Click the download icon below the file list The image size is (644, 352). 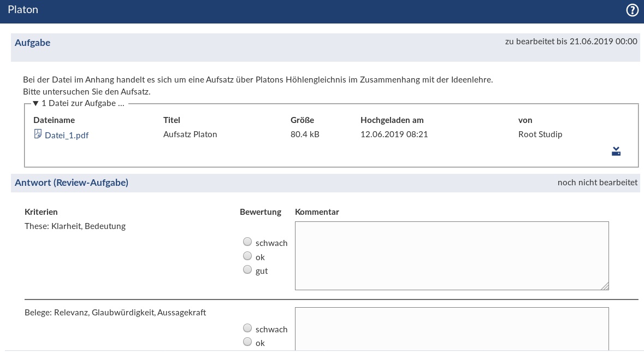pyautogui.click(x=616, y=151)
